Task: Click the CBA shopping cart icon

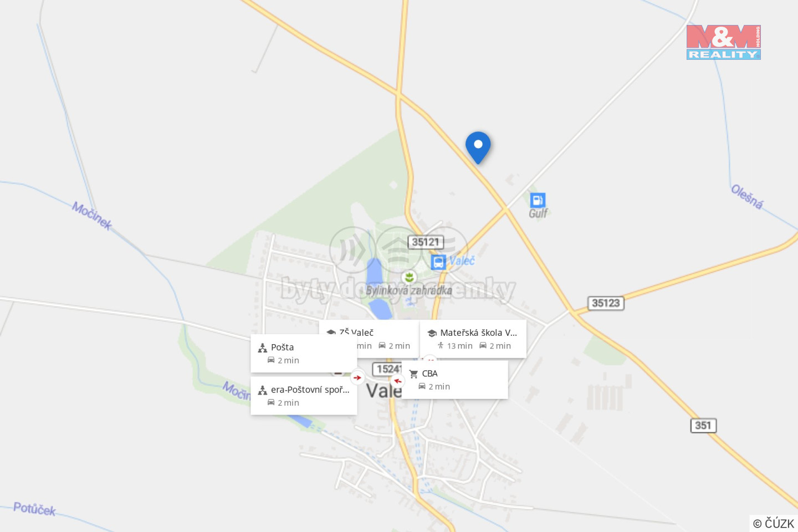Action: (413, 374)
